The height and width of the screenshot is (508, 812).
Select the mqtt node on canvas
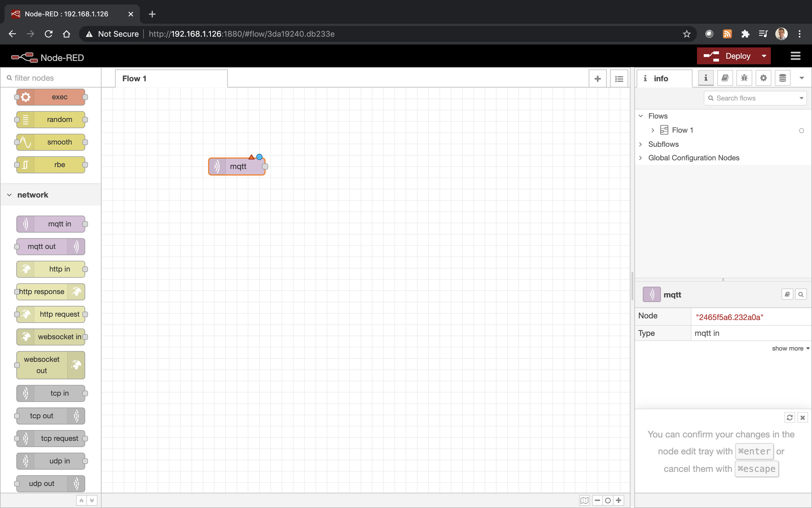click(x=237, y=166)
